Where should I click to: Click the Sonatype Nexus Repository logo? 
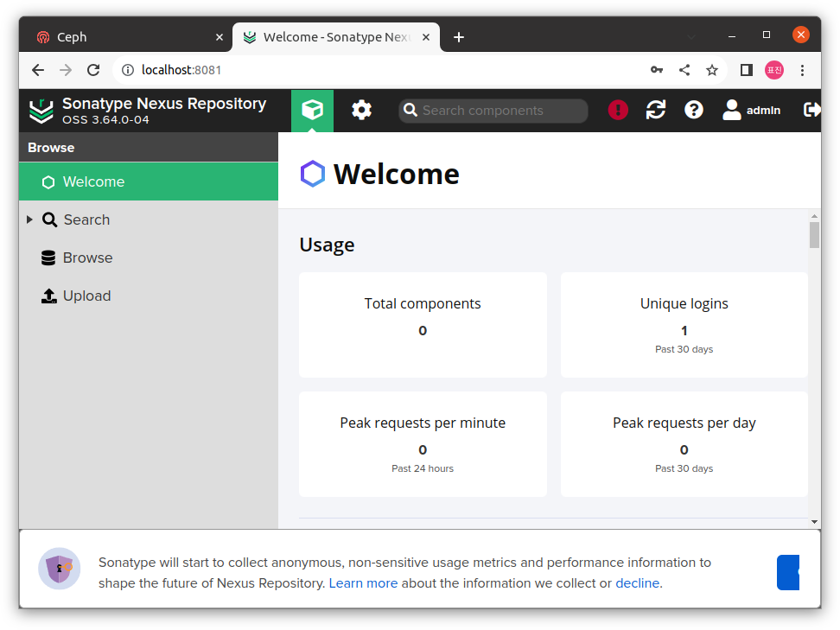pyautogui.click(x=41, y=111)
